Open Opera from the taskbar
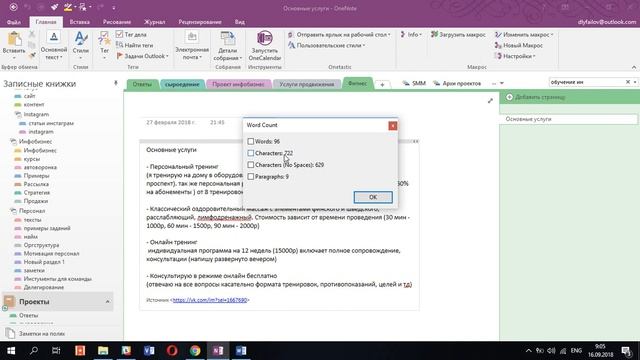The width and height of the screenshot is (640, 360). tap(172, 351)
